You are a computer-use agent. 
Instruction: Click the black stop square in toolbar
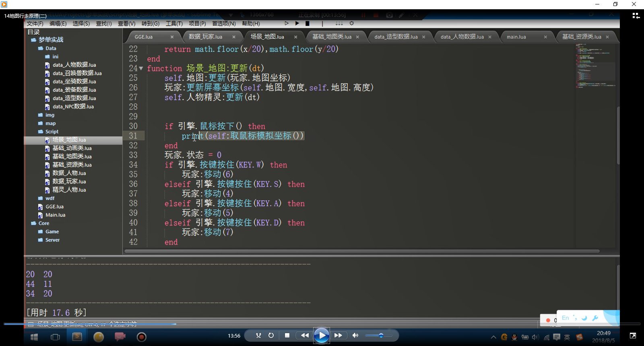click(308, 23)
